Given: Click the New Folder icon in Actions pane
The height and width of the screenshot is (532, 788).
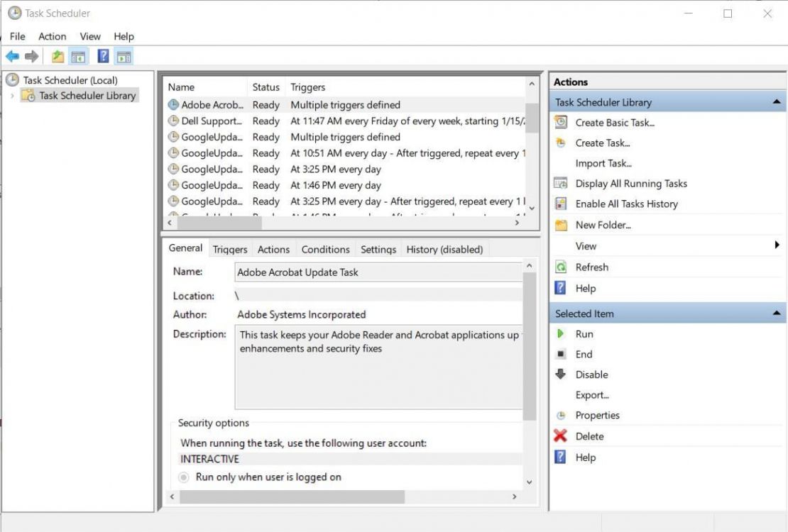Looking at the screenshot, I should (561, 224).
